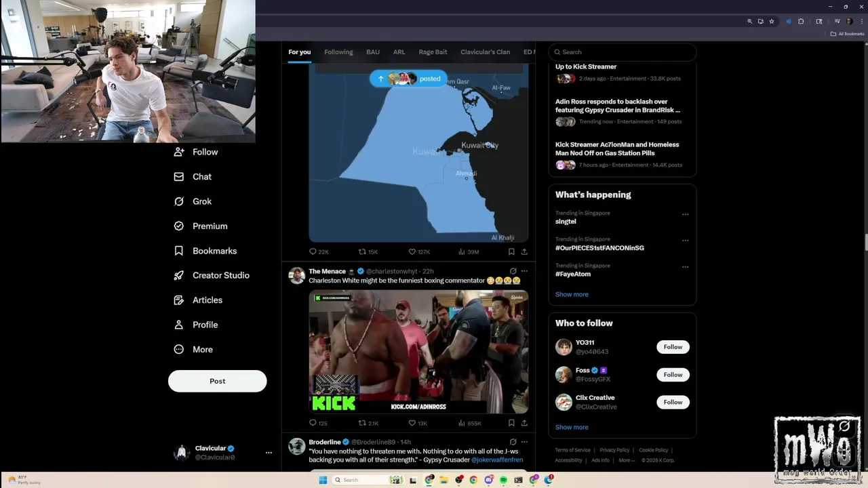Click the X search input field
This screenshot has width=868, height=488.
coord(623,52)
